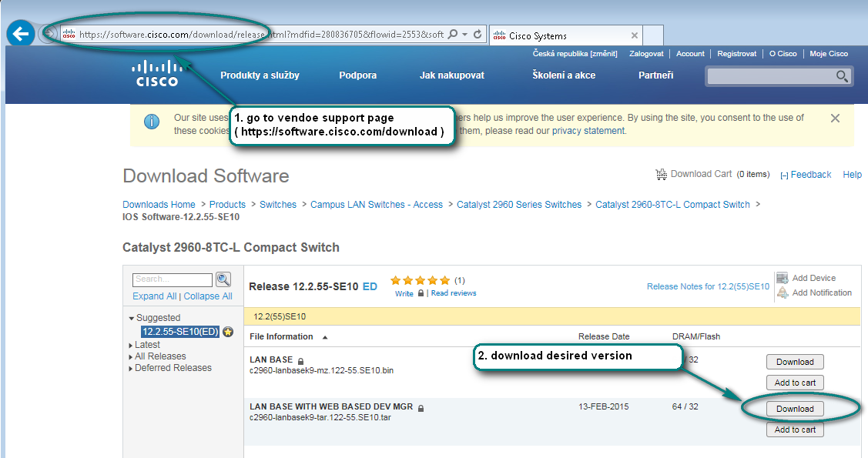Click the release search input field
Screen dimensions: 868x458
click(x=173, y=279)
